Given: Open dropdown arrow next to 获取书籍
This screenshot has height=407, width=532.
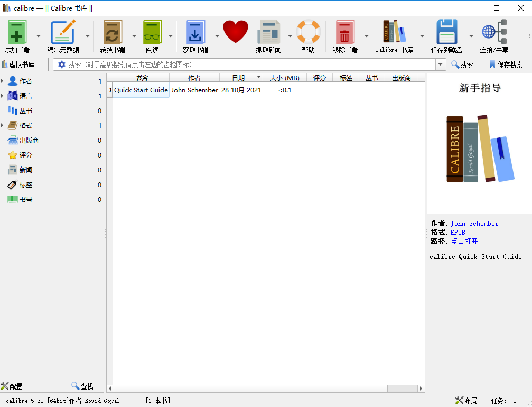Looking at the screenshot, I should pos(217,36).
